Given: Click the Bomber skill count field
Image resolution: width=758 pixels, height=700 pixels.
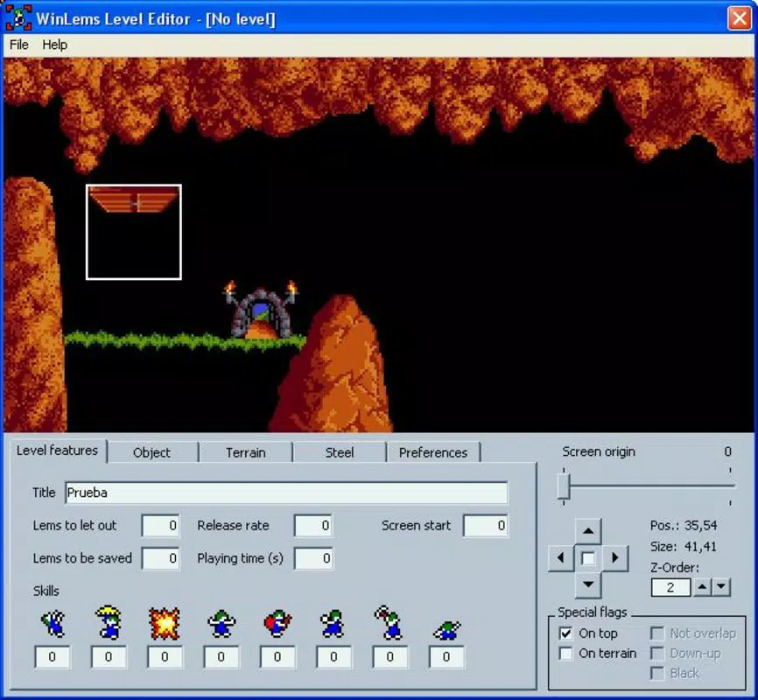Looking at the screenshot, I should (165, 657).
